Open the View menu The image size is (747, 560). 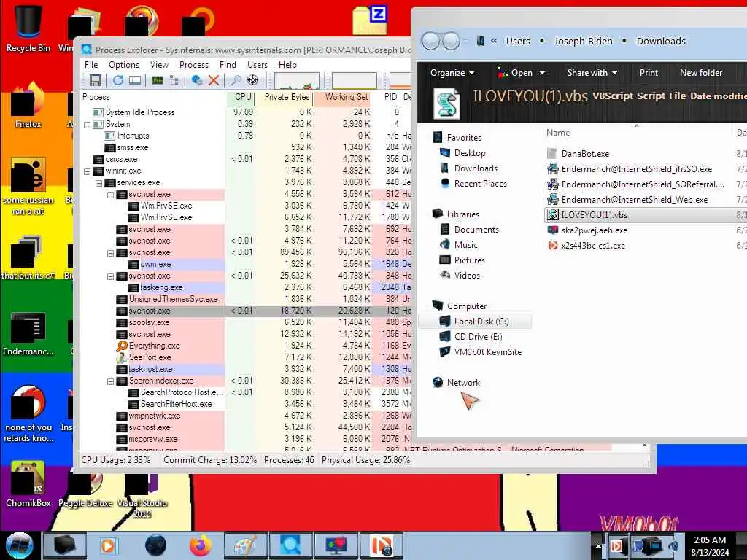pyautogui.click(x=159, y=65)
